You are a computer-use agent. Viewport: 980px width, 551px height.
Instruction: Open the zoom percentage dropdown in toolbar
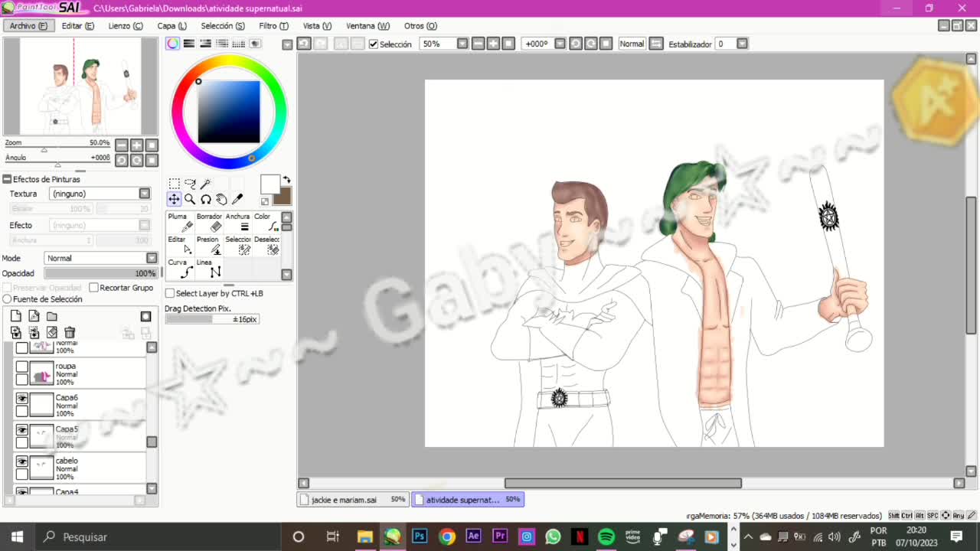(x=462, y=44)
